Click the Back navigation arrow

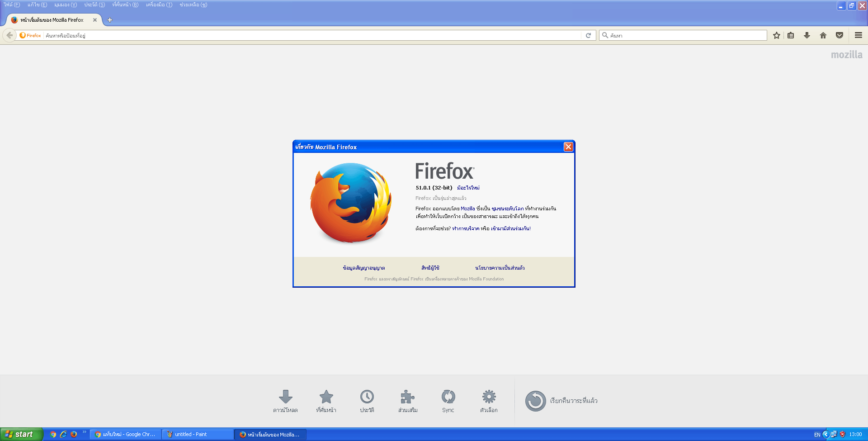(x=9, y=35)
